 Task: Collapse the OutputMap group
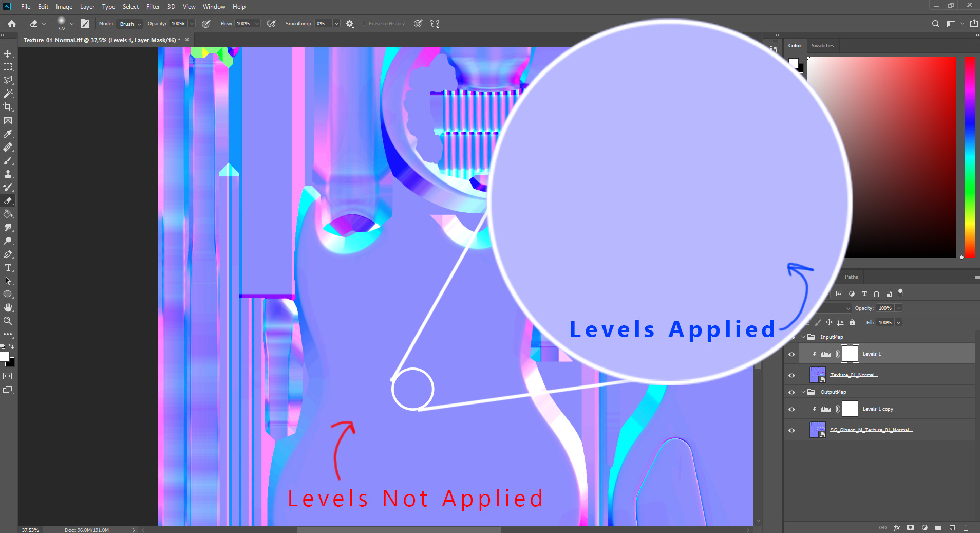pos(803,392)
